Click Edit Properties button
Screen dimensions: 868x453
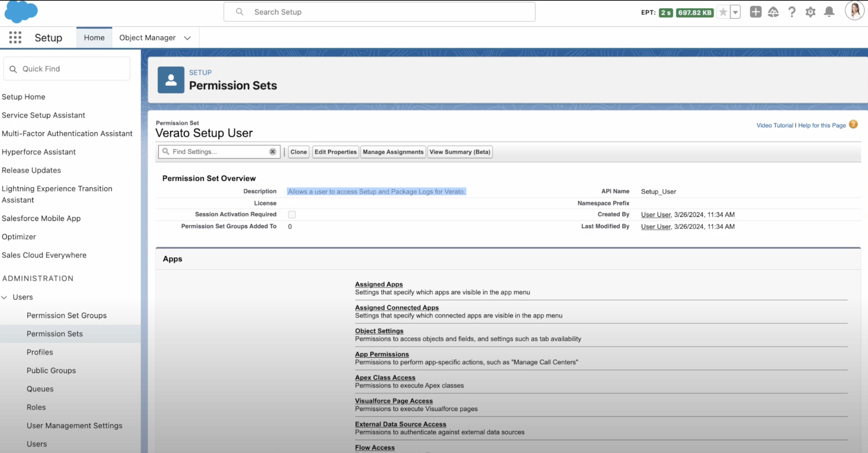[x=336, y=152]
